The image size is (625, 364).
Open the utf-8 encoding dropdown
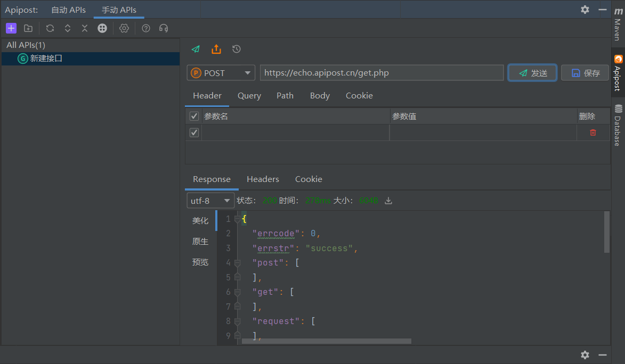[x=210, y=201]
